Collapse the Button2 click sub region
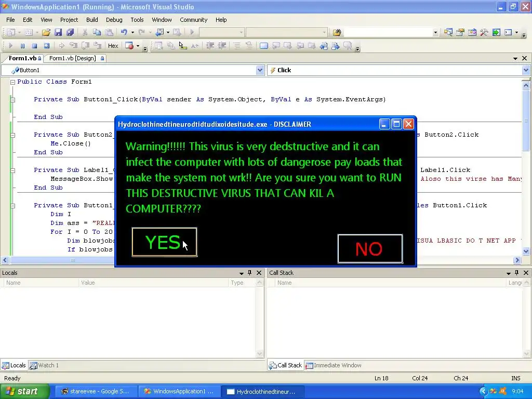 click(12, 135)
